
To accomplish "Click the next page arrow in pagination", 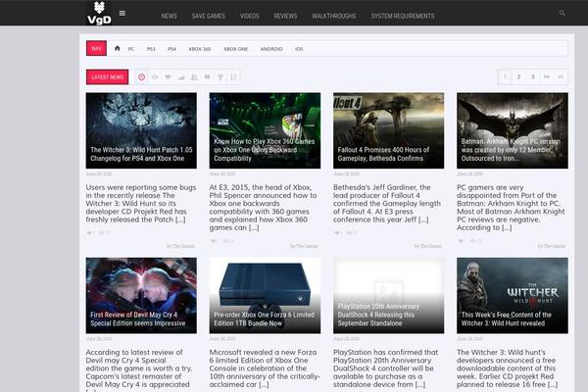I will [x=547, y=76].
